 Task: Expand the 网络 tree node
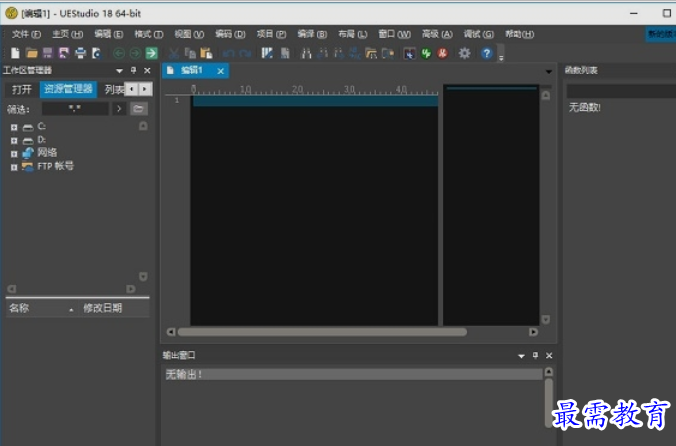click(14, 154)
